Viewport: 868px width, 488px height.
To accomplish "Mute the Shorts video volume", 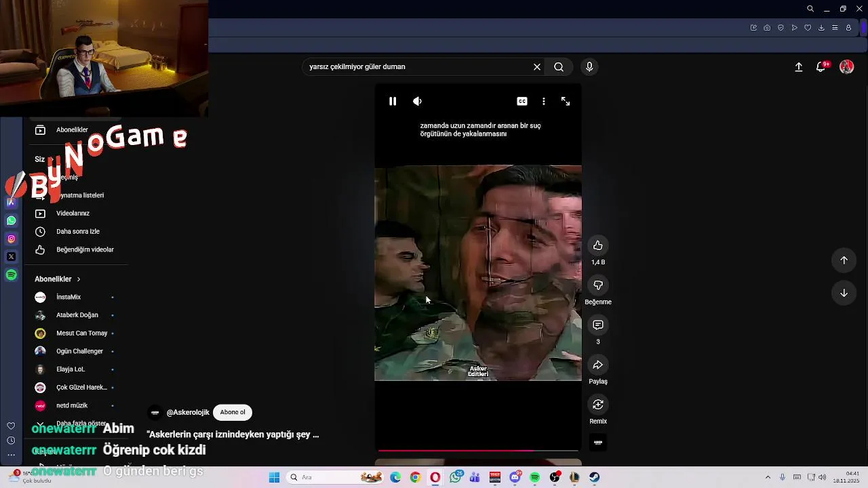I will [x=417, y=101].
